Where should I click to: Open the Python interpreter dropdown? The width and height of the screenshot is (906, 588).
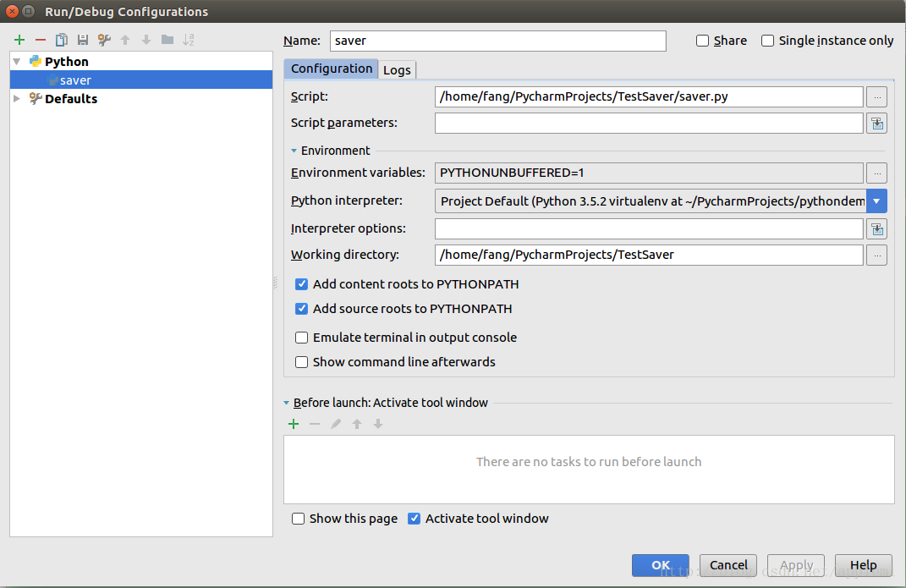tap(876, 201)
